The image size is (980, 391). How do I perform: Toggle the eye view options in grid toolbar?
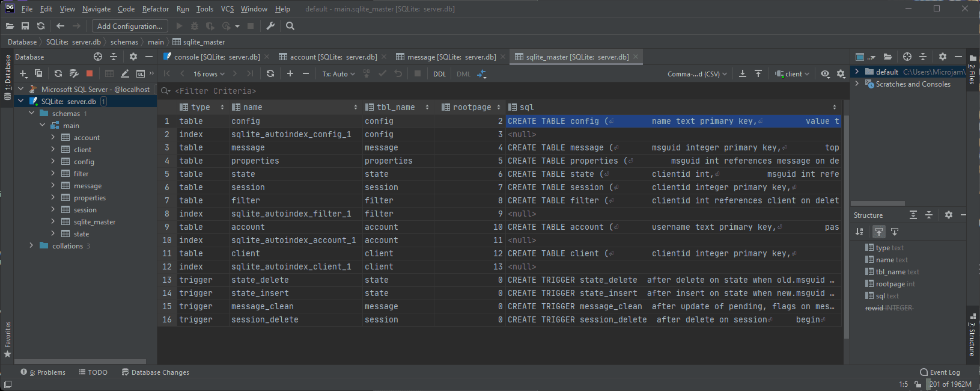[825, 73]
